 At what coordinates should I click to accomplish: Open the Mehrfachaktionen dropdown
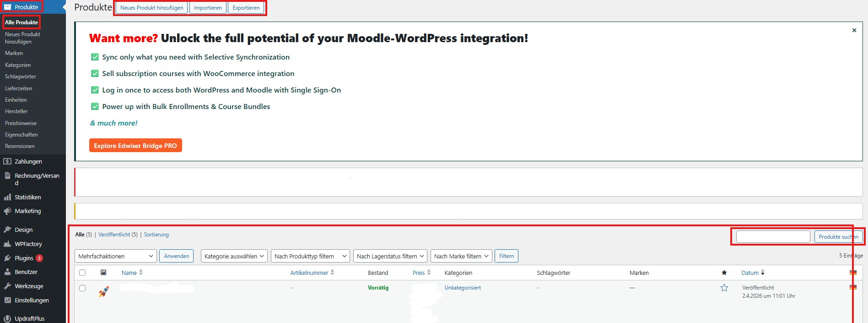pos(116,256)
